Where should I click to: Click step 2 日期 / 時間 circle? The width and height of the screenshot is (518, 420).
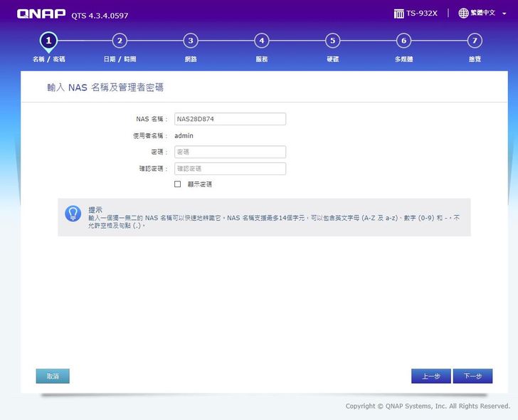click(x=120, y=41)
